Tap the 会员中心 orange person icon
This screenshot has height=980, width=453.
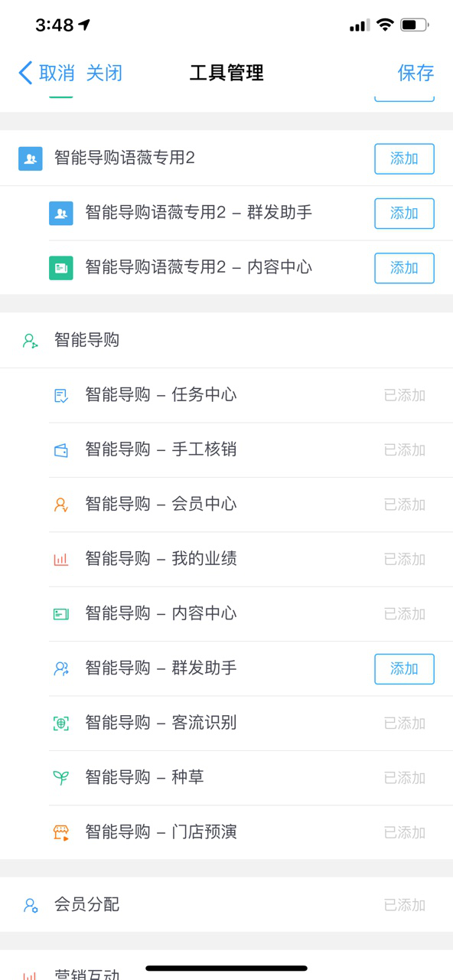(x=61, y=505)
